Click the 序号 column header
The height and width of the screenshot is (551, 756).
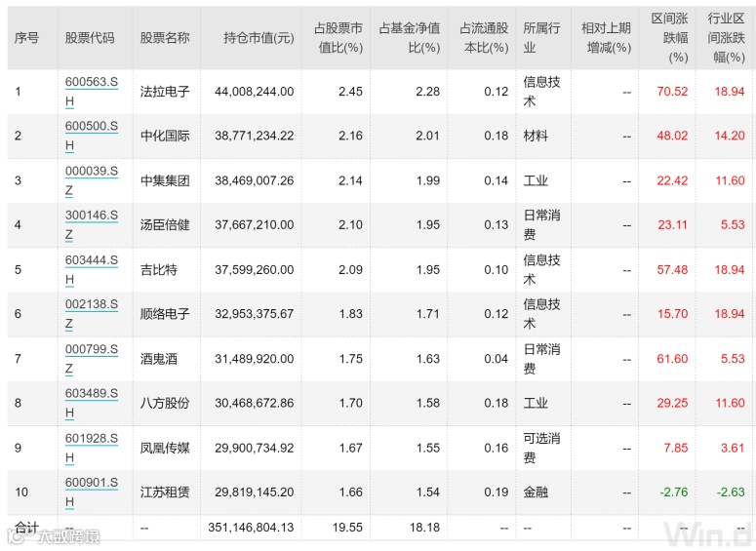pyautogui.click(x=26, y=38)
